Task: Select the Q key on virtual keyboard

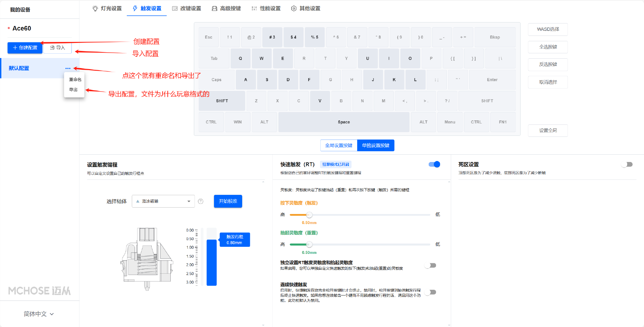Action: point(240,58)
